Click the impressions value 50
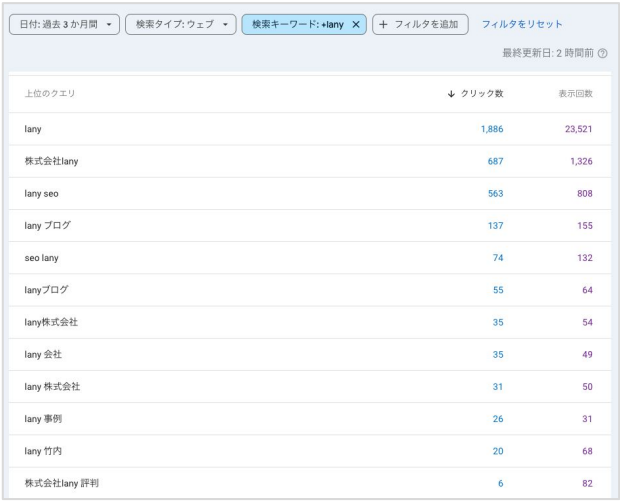The height and width of the screenshot is (502, 620). tap(587, 387)
